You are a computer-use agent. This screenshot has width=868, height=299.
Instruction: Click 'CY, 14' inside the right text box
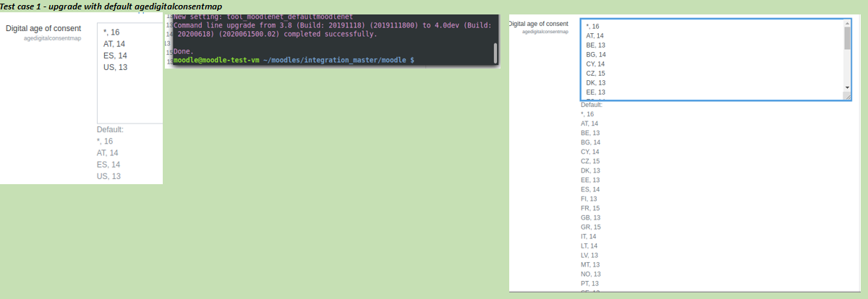click(x=596, y=64)
